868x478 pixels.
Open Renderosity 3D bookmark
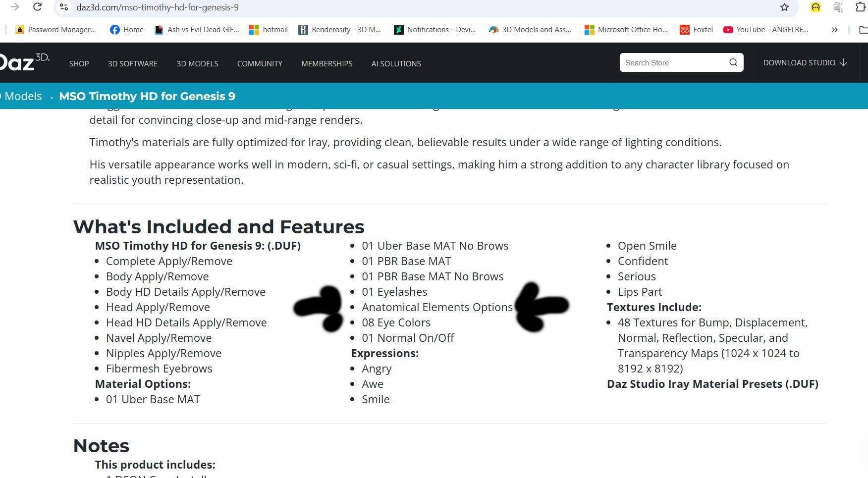pyautogui.click(x=339, y=30)
